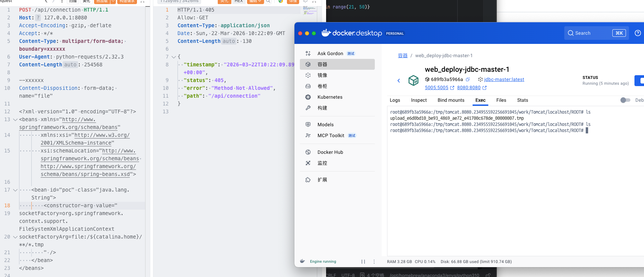This screenshot has width=644, height=277.
Task: Collapse the fold arrow at line 20
Action: coord(15,237)
